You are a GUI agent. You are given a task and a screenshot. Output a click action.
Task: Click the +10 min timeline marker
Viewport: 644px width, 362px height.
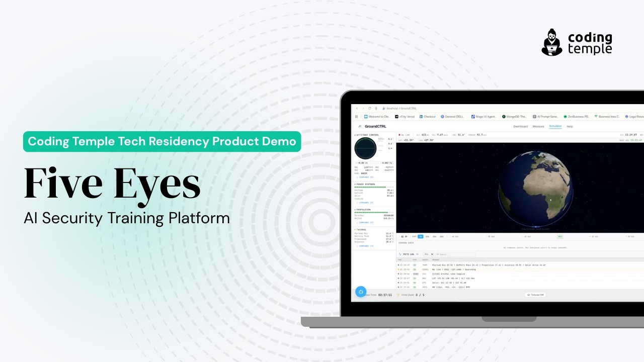tap(594, 236)
